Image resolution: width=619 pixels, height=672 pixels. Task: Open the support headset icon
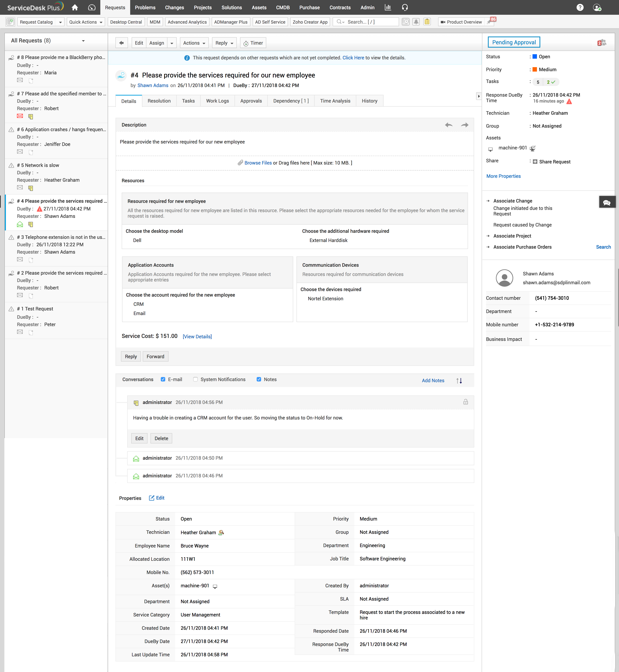coord(405,7)
